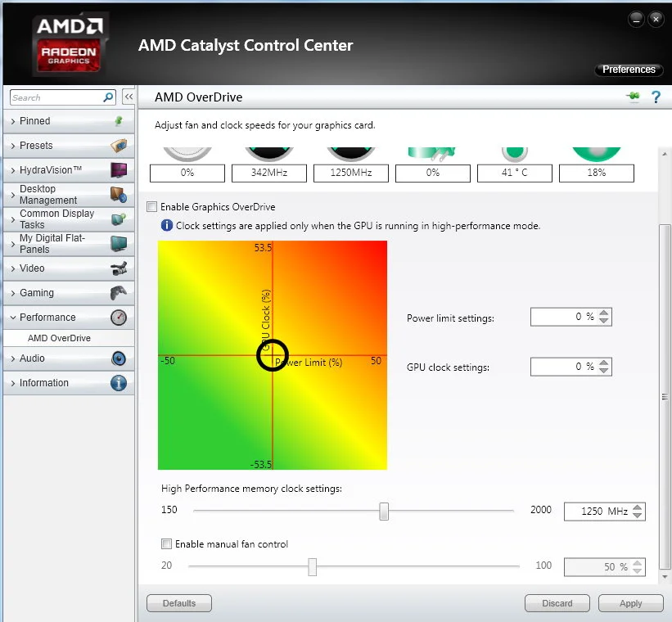
Task: Click the Gaming controller icon
Action: point(119,293)
